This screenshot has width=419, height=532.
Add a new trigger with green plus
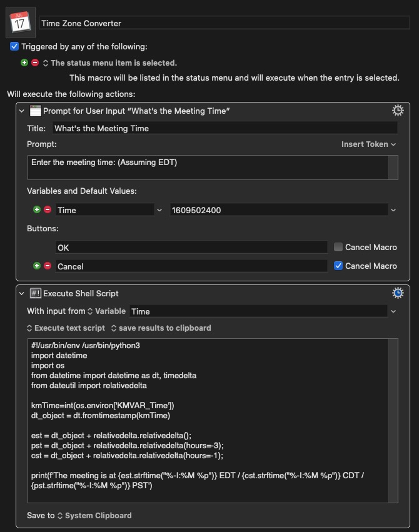coord(24,63)
